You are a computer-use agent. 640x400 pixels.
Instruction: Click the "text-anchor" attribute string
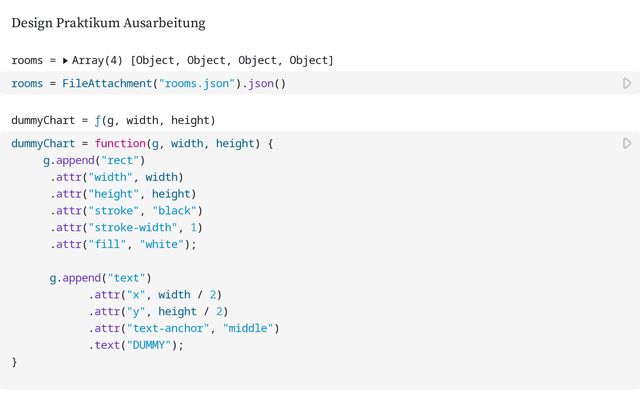tap(168, 328)
